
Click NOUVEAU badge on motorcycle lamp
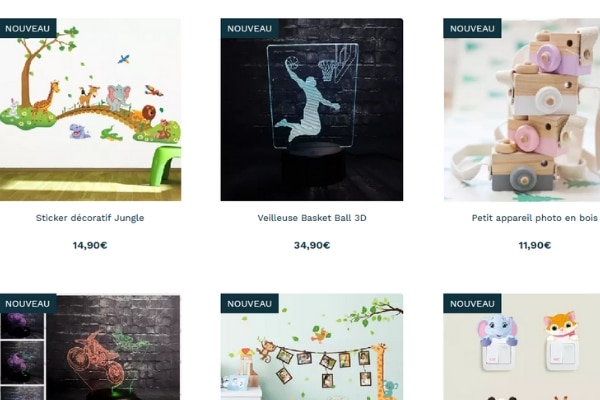coord(28,304)
